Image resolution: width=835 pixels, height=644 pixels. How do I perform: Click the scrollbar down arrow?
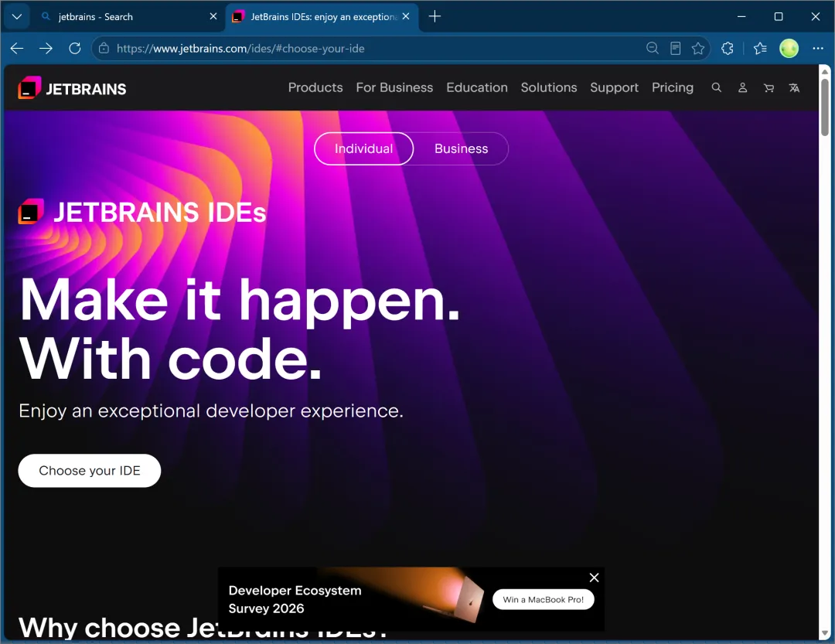coord(824,633)
